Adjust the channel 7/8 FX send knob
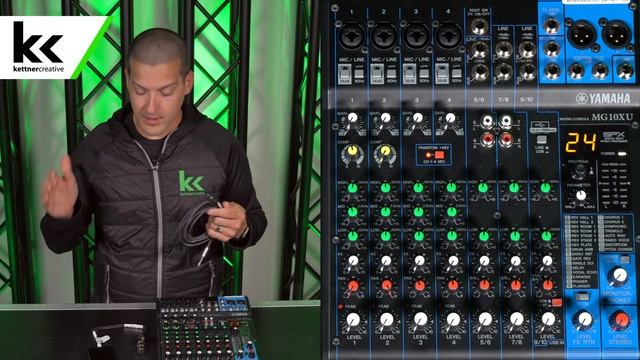 click(x=516, y=261)
